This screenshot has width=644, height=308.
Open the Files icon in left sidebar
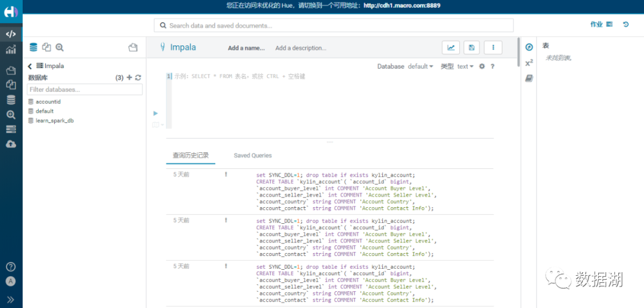[x=11, y=85]
